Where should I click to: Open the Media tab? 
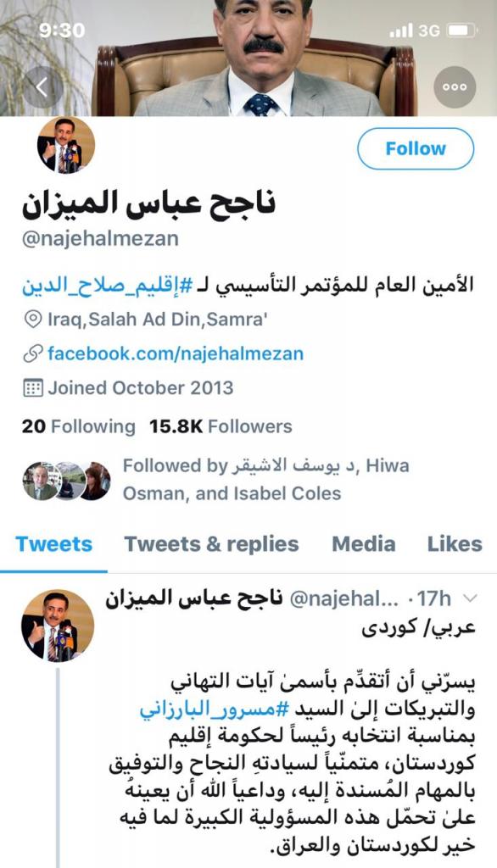364,544
